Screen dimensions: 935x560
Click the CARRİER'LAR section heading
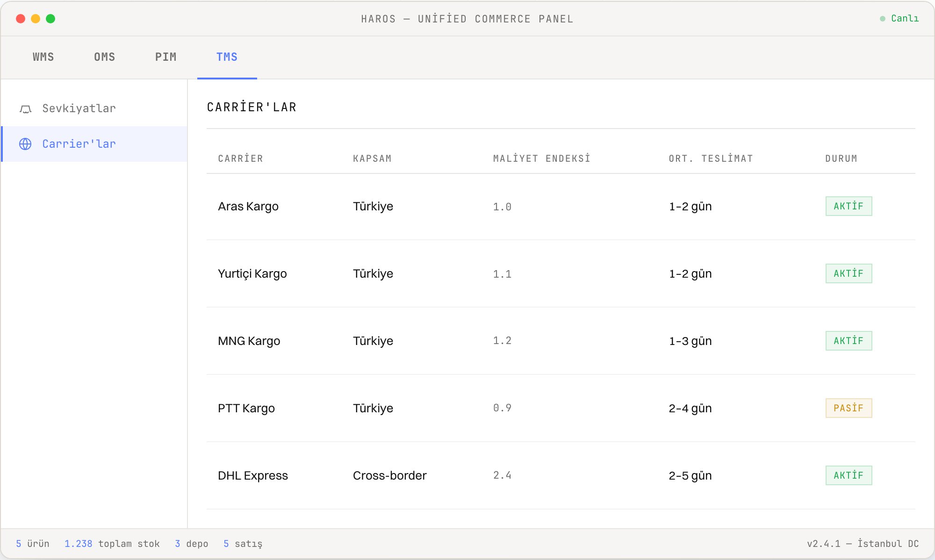252,107
